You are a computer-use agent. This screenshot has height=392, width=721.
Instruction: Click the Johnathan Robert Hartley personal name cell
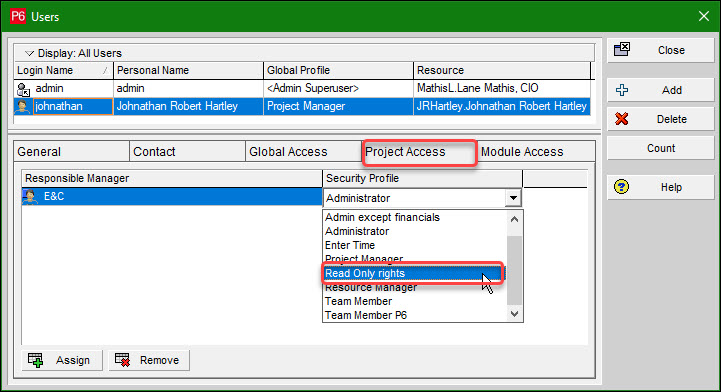(x=189, y=106)
